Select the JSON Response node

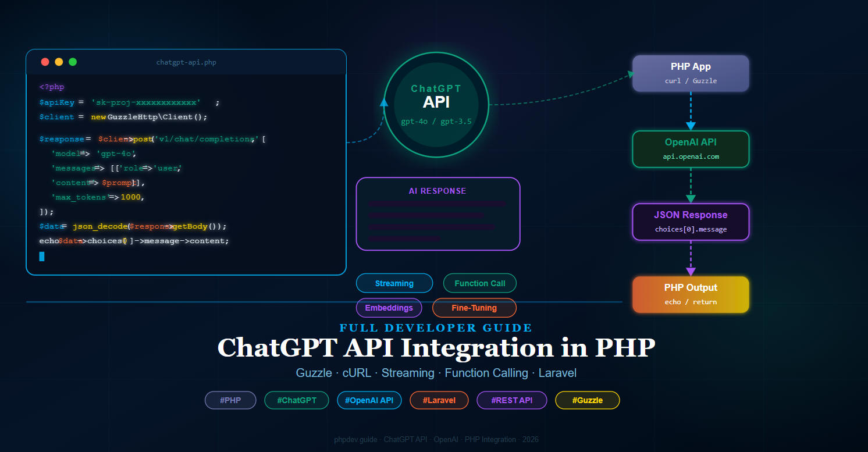coord(690,222)
